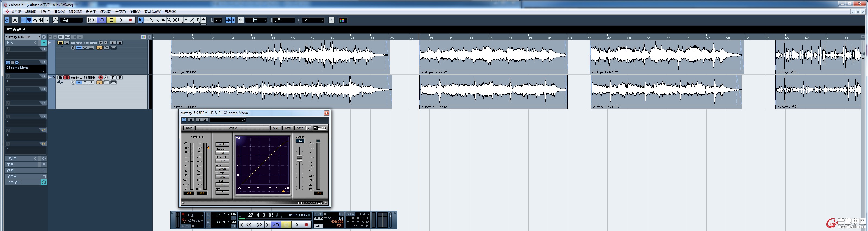Open the Mixer from the toolbar

[x=46, y=20]
